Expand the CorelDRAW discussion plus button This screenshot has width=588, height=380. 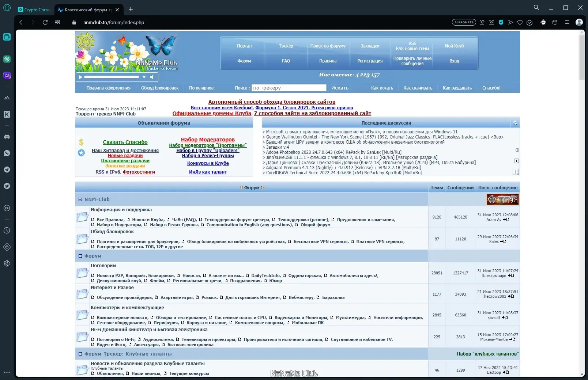click(x=516, y=172)
